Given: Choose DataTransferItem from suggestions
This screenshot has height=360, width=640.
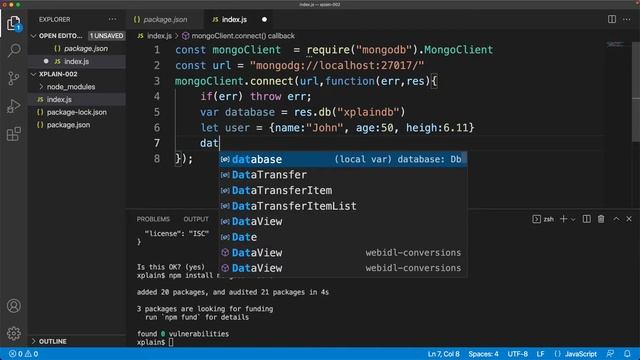Looking at the screenshot, I should [x=343, y=190].
